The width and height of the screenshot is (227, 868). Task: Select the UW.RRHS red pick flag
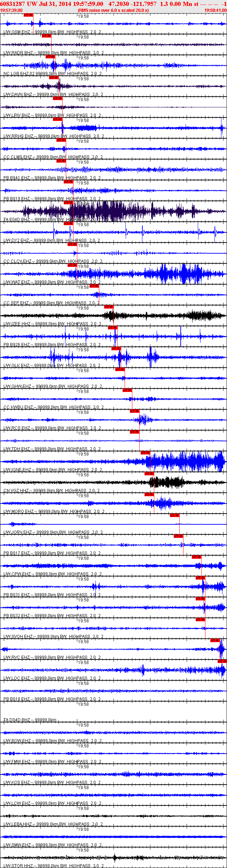tap(57, 119)
